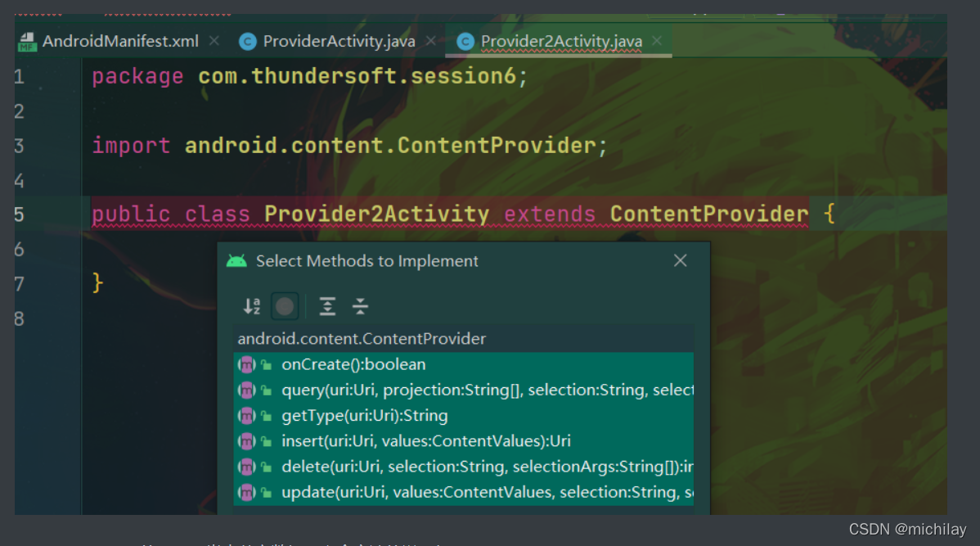Click com.thundersoft.session6 package name
Screen dimensions: 980x546
(x=357, y=76)
